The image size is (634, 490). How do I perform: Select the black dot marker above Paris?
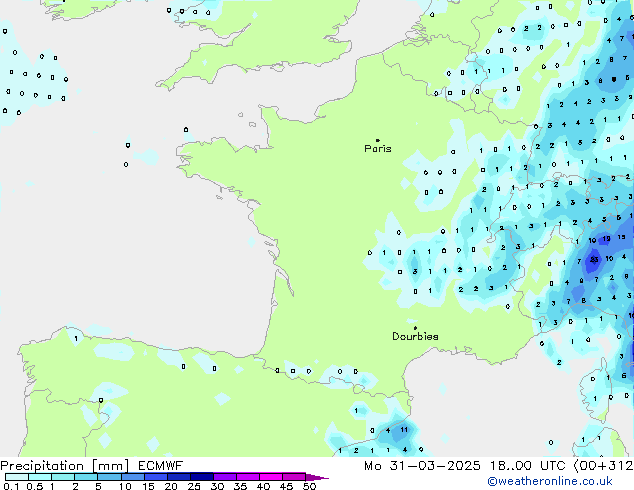coord(378,140)
